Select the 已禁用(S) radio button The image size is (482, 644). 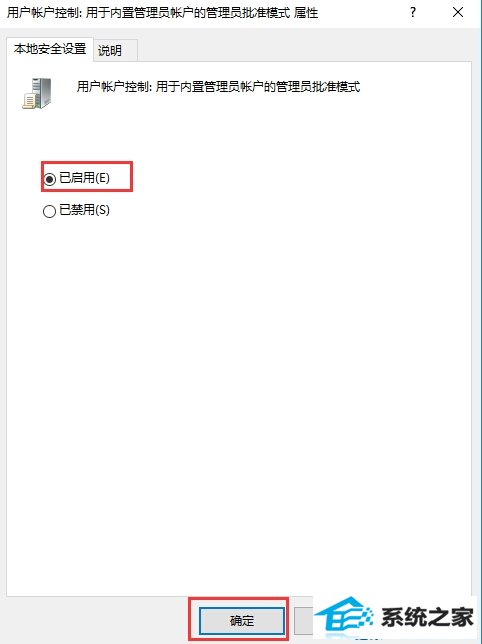[49, 212]
